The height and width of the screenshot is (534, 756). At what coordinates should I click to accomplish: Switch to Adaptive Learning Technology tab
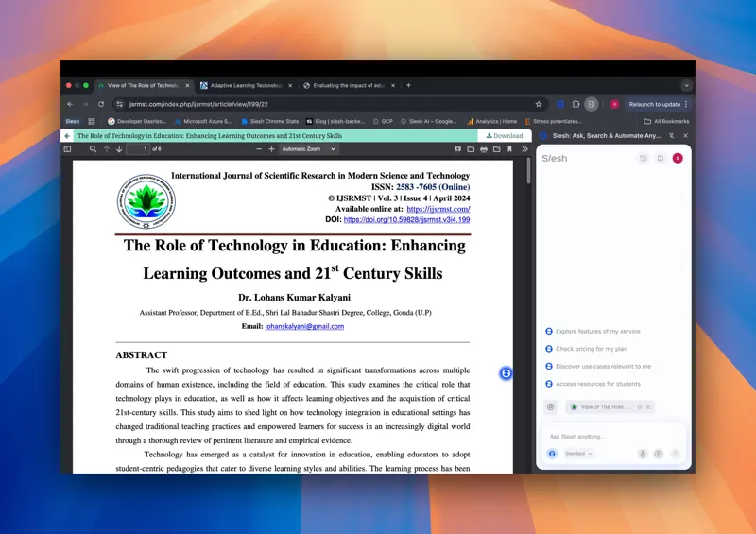click(x=246, y=85)
